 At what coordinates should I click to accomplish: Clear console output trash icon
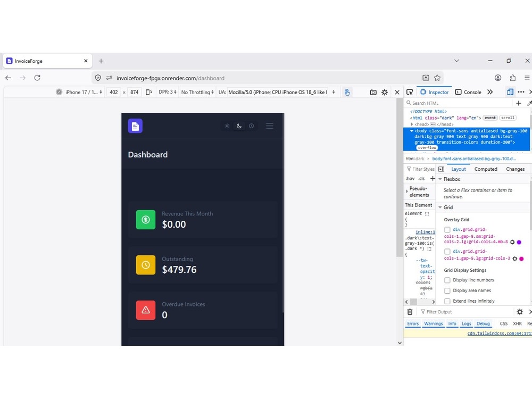410,311
